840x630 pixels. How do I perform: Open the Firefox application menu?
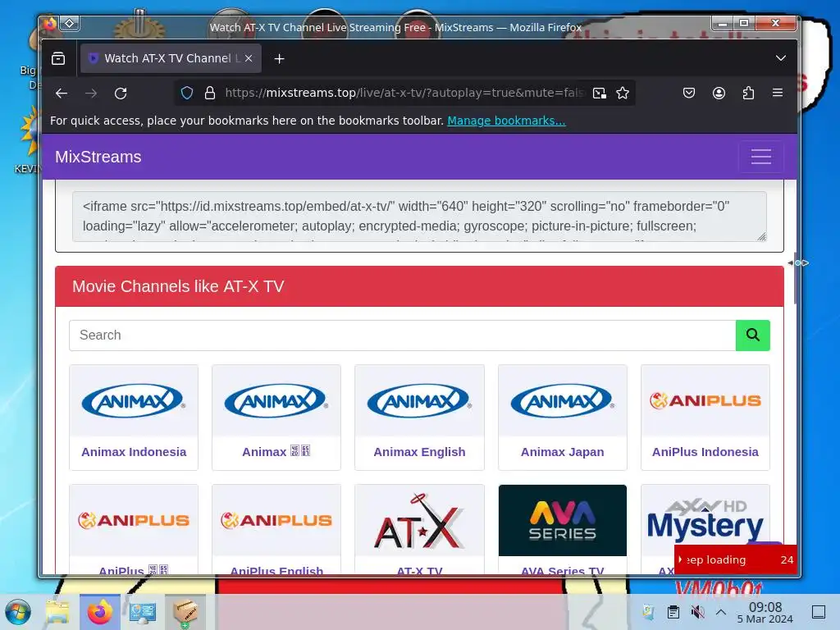(778, 93)
